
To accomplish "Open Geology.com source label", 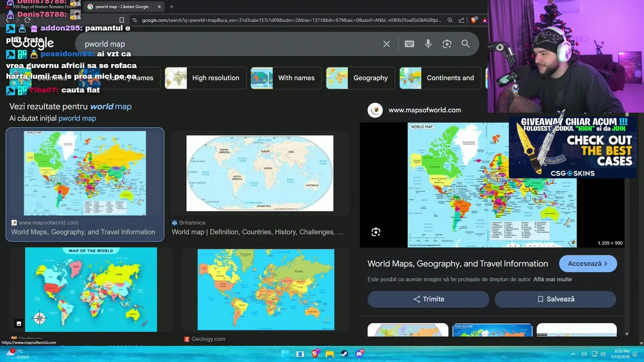I will [x=208, y=339].
